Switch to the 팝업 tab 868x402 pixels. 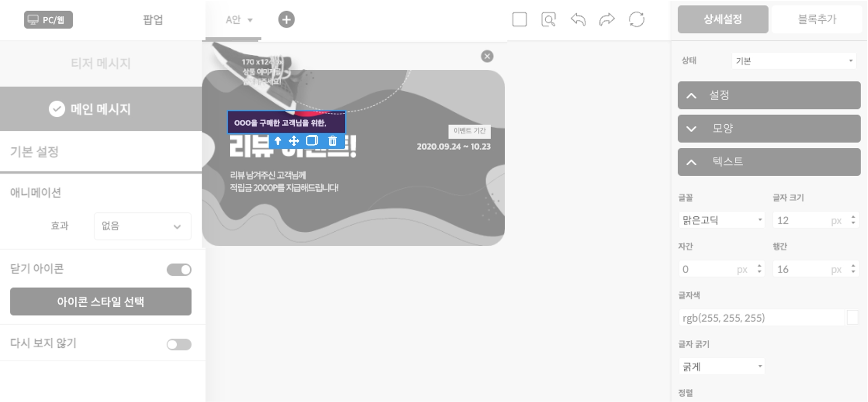point(153,20)
